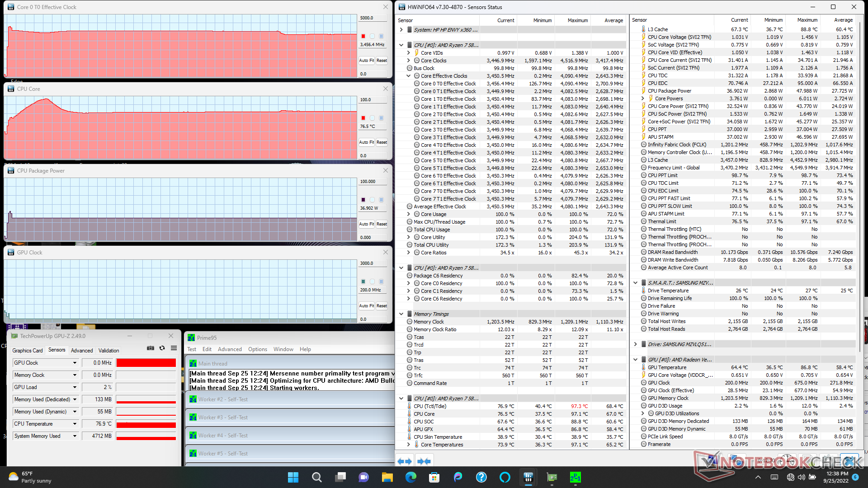Viewport: 868px width, 488px height.
Task: Switch to the Graphics Card tab in GPU-Z
Action: [28, 351]
